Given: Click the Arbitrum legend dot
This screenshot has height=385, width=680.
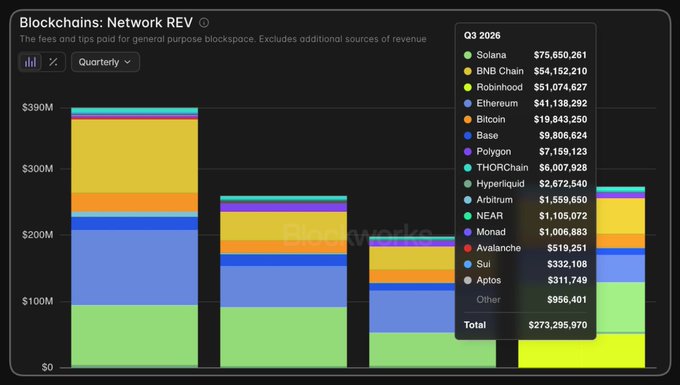Looking at the screenshot, I should [468, 200].
